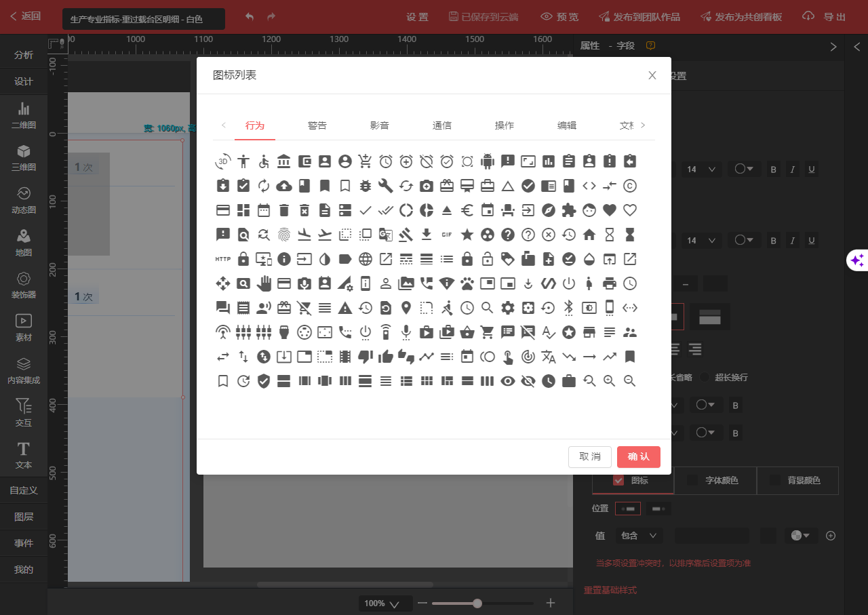Open the 通信 icon tab
This screenshot has height=615, width=868.
pos(441,125)
